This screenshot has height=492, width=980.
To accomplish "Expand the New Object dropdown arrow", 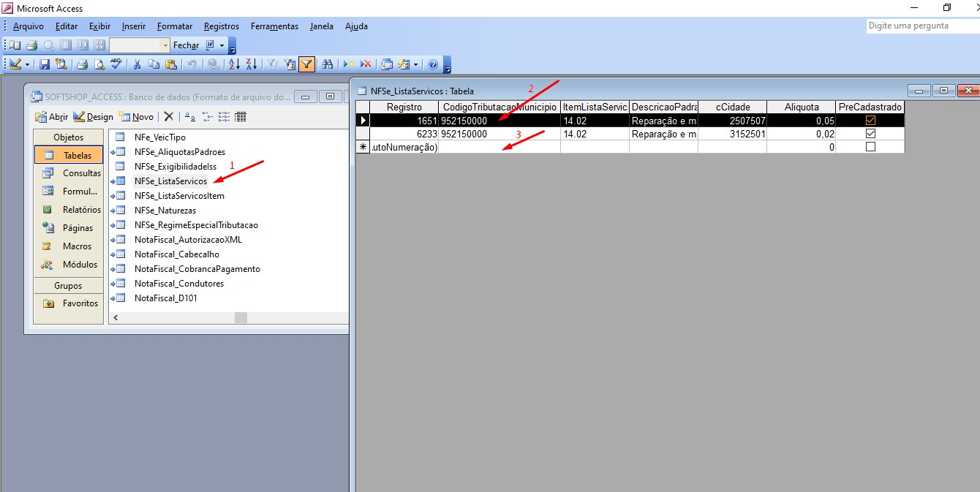I will 415,64.
